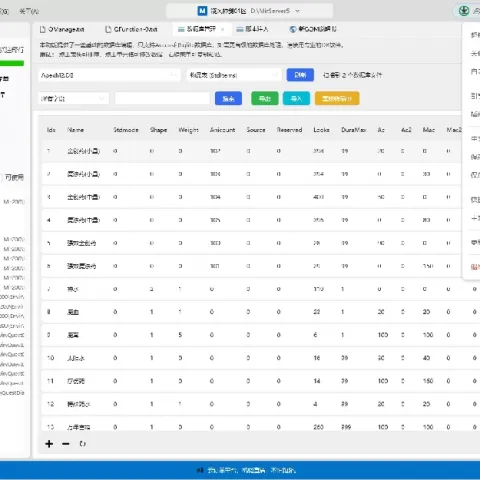The width and height of the screenshot is (480, 480).
Task: Click the Stdmode column header
Action: click(126, 130)
